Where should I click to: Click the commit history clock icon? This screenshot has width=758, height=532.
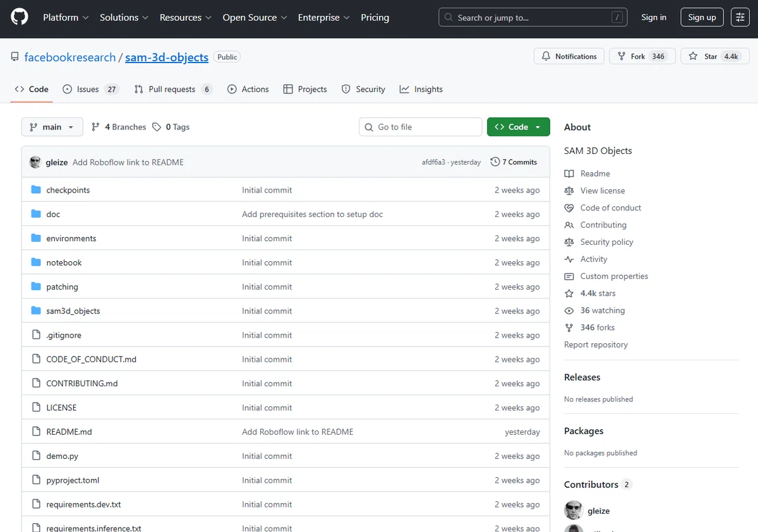[495, 162]
